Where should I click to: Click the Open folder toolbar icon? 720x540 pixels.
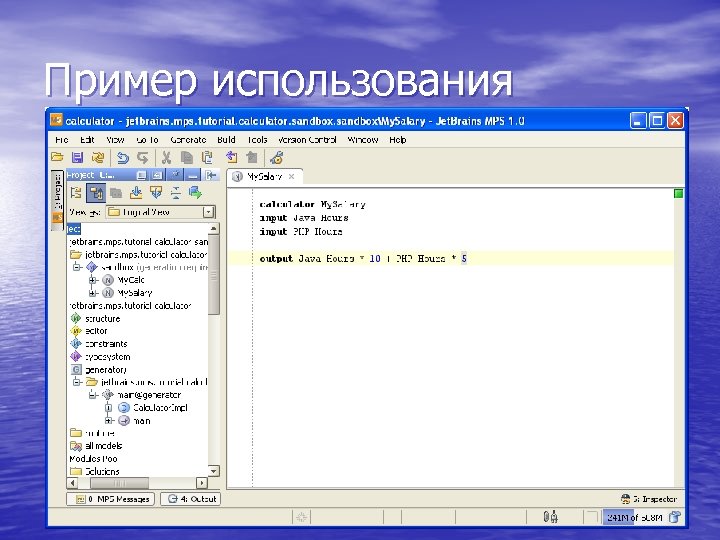tap(57, 158)
